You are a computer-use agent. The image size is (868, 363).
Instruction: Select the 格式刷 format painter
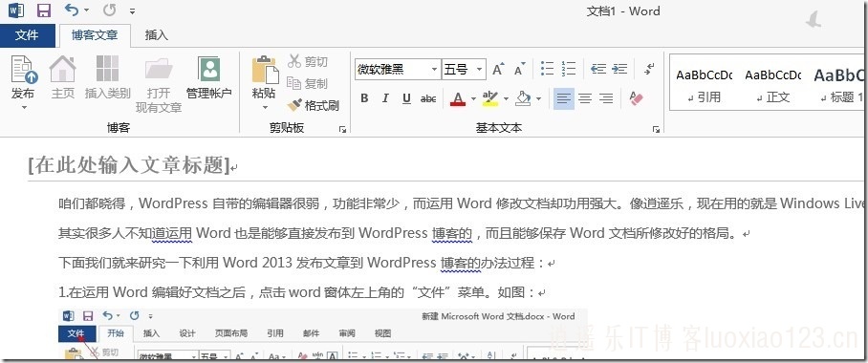(314, 105)
